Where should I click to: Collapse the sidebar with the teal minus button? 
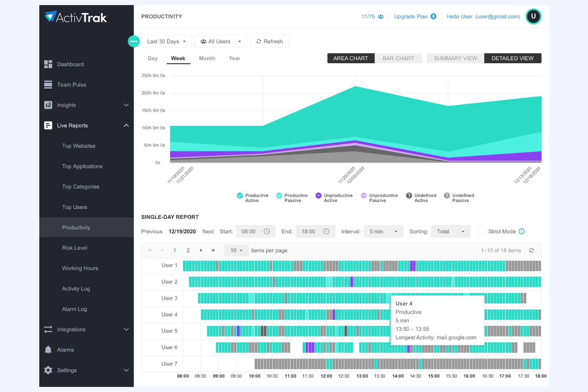(134, 41)
